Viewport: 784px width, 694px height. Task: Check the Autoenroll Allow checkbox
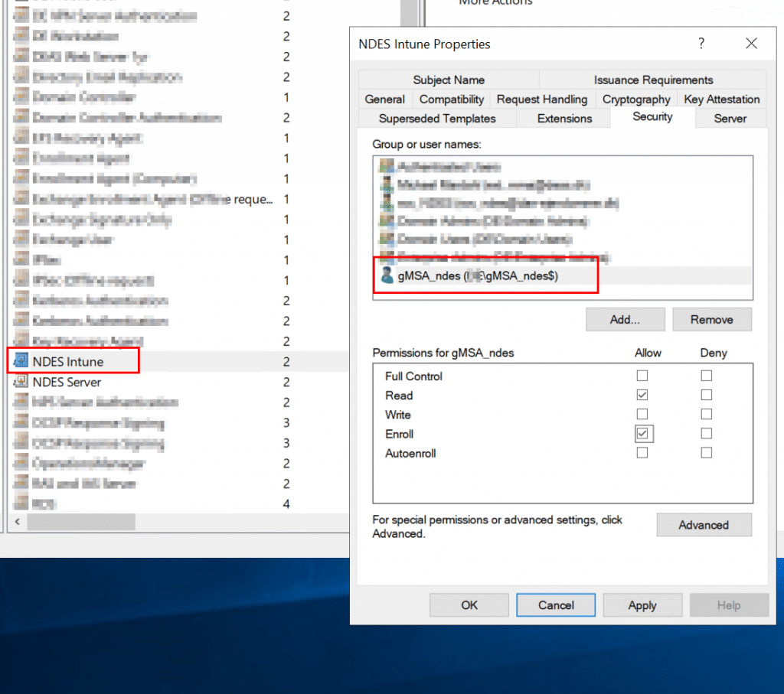(642, 453)
